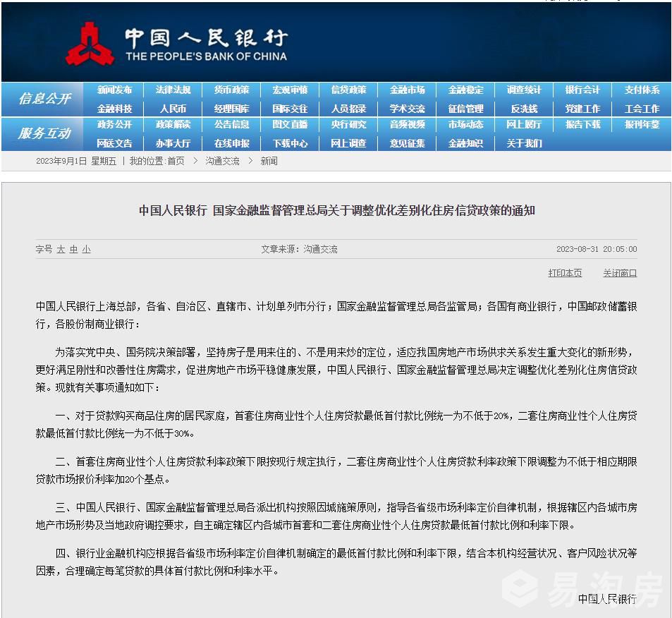
Task: Click the People's Bank of China red logo
Action: tap(90, 44)
